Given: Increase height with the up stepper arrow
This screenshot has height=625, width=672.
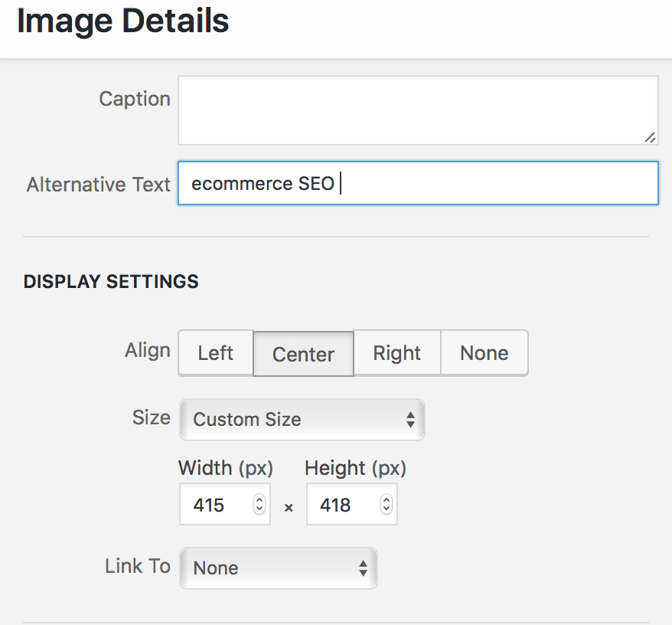Looking at the screenshot, I should point(387,499).
